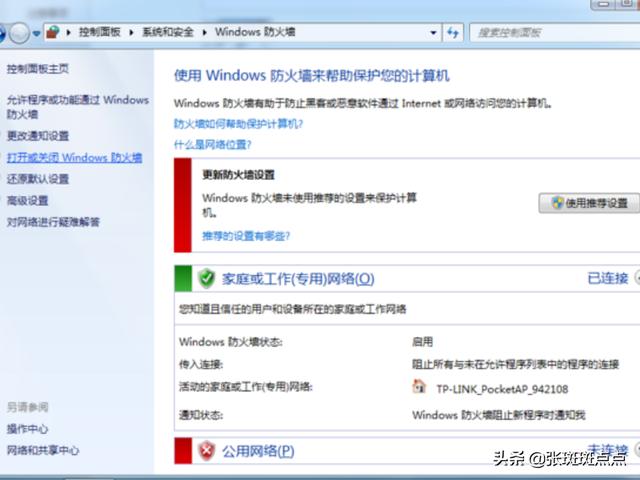This screenshot has height=480, width=640.
Task: Click the 家庭或工作(专用)网络 section header
Action: click(298, 279)
